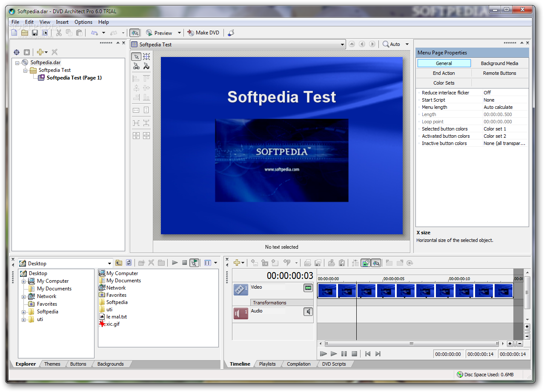Screen dimensions: 544x392
Task: Open a project with the folder icon
Action: click(x=25, y=33)
